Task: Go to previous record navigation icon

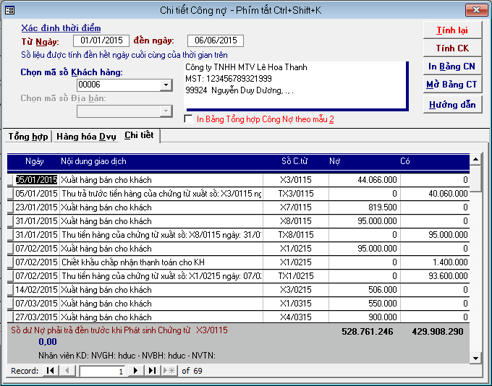Action: pos(67,371)
